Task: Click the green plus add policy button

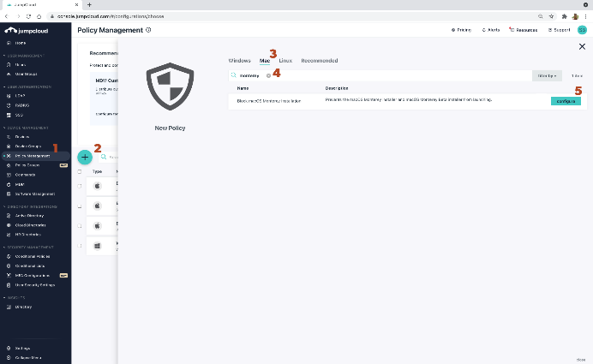Action: tap(85, 158)
